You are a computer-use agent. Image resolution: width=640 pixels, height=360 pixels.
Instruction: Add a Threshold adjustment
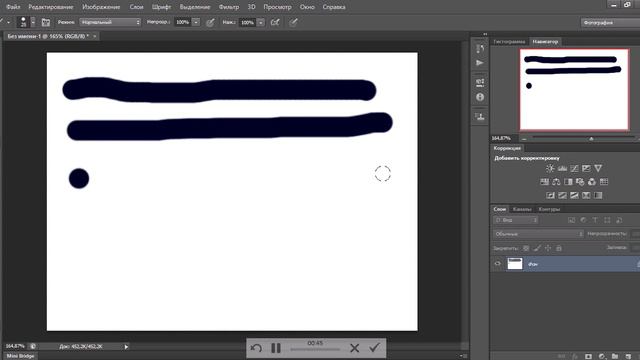(574, 196)
